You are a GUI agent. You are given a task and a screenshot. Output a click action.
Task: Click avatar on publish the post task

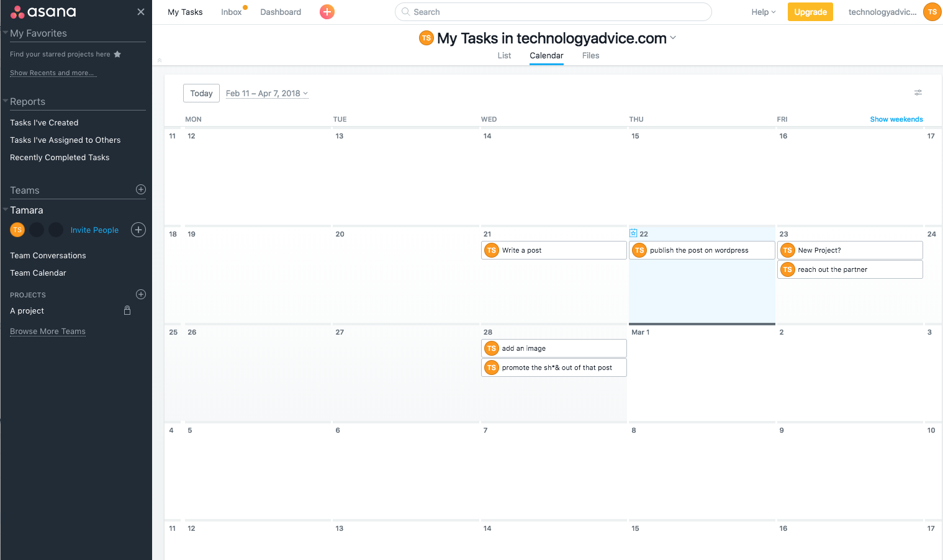pos(639,250)
